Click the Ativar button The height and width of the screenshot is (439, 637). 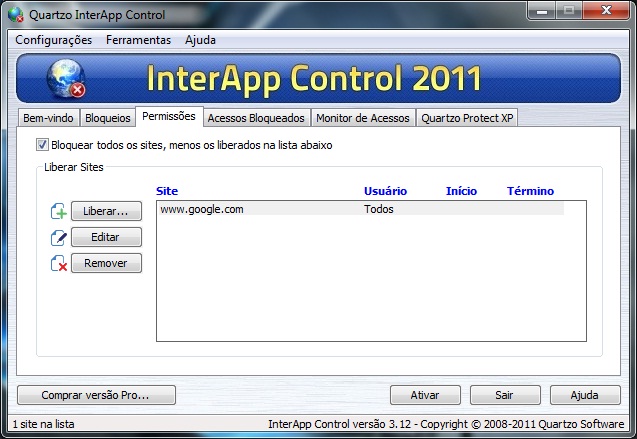pyautogui.click(x=425, y=395)
